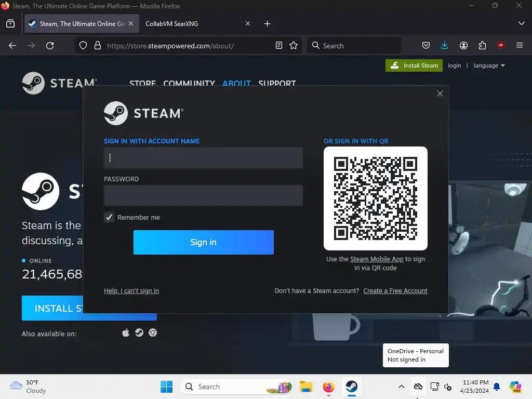
Task: Toggle reader view icon in address bar
Action: pyautogui.click(x=279, y=46)
